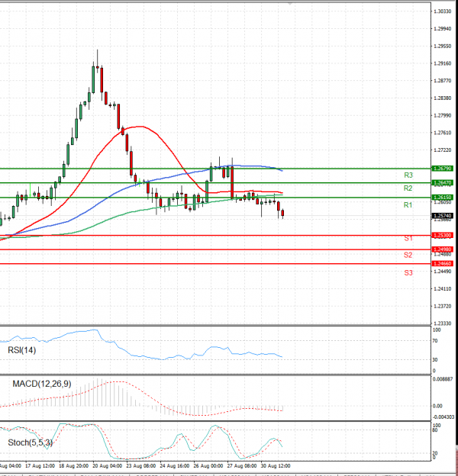The height and width of the screenshot is (476, 458).
Task: Click the 1.24110 price axis value
Action: [x=442, y=288]
